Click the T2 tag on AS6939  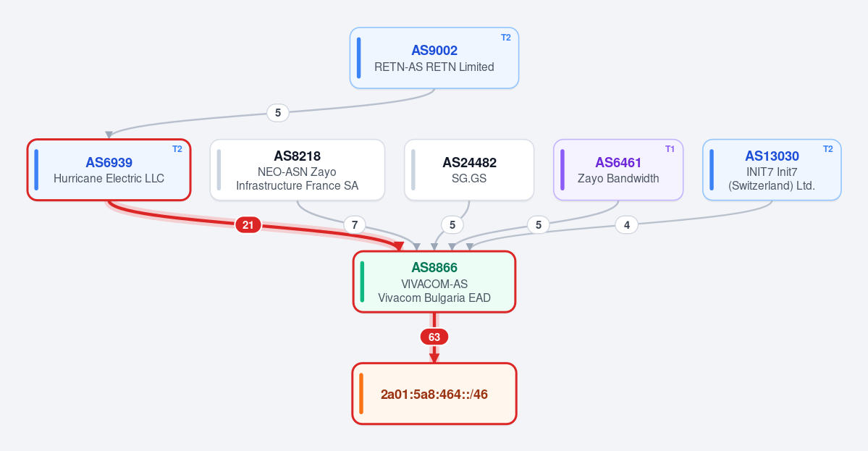pos(177,149)
